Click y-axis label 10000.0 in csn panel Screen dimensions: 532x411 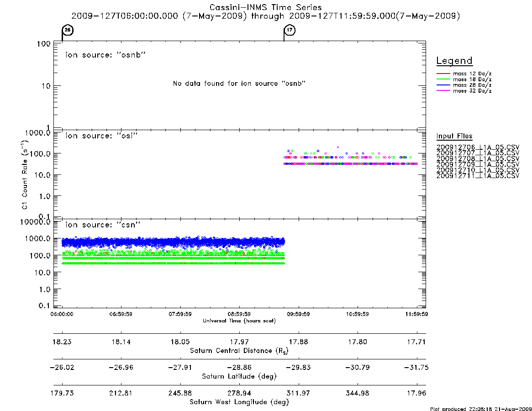tap(36, 222)
